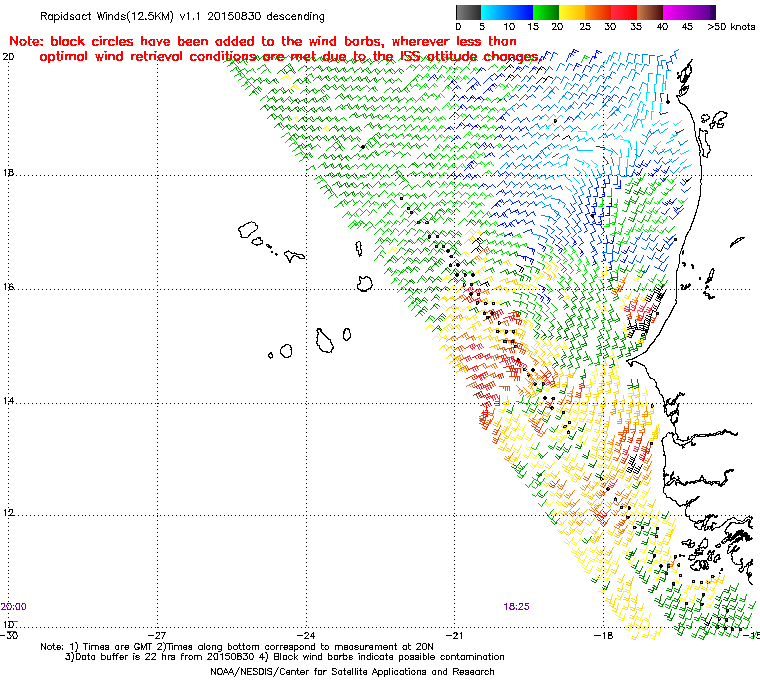
Task: Click the latitude '16' axis label
Action: tap(9, 287)
